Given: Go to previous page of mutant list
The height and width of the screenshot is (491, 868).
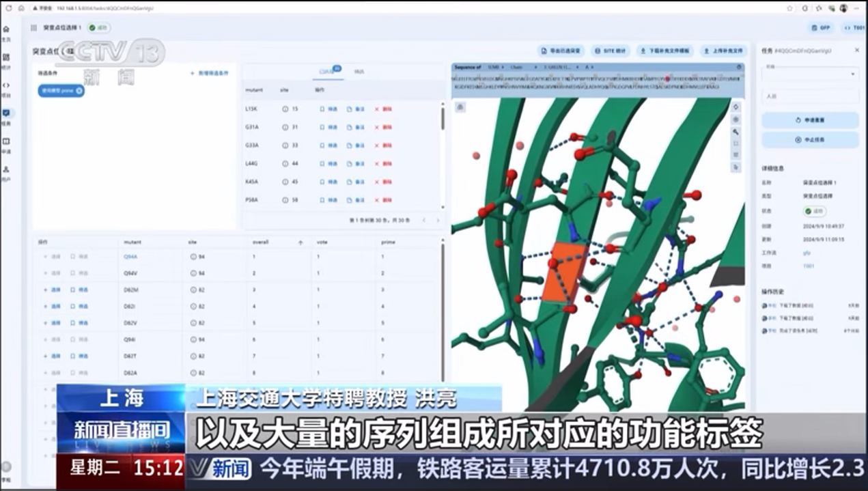Looking at the screenshot, I should [x=423, y=220].
